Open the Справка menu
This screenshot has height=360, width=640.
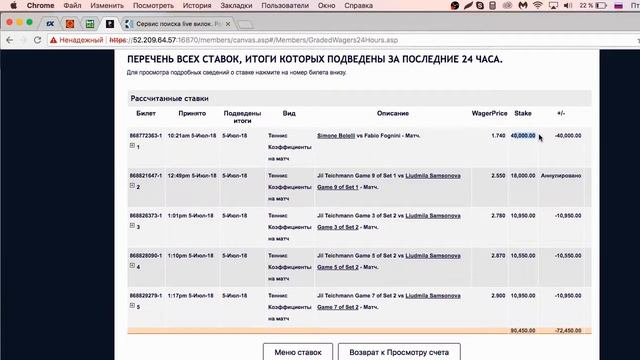[358, 5]
